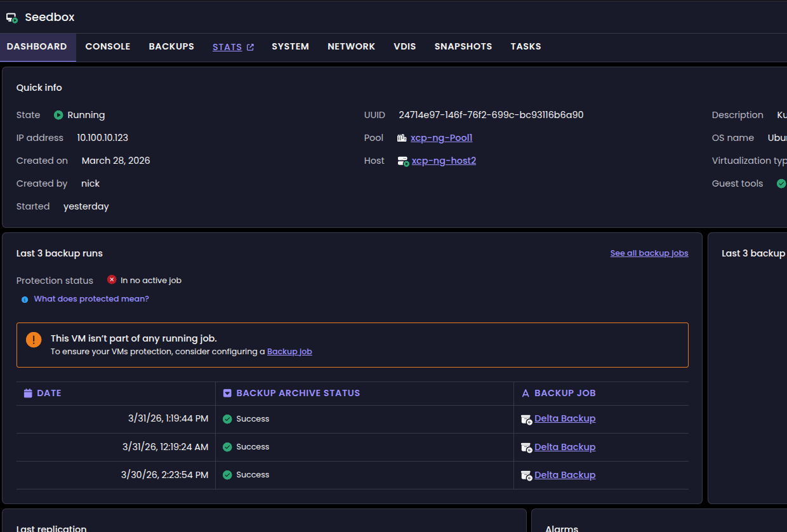Click the orange warning icon in alert

34,340
